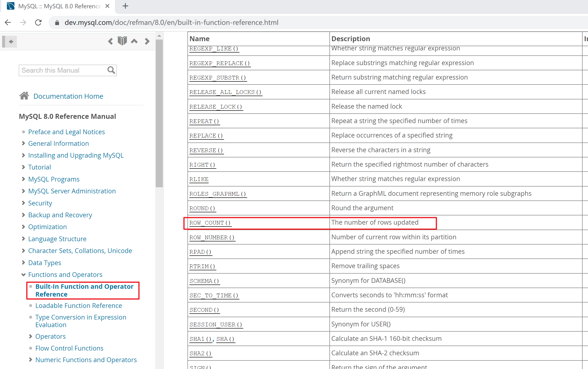
Task: Collapse Functions and Operators section
Action: pyautogui.click(x=23, y=275)
